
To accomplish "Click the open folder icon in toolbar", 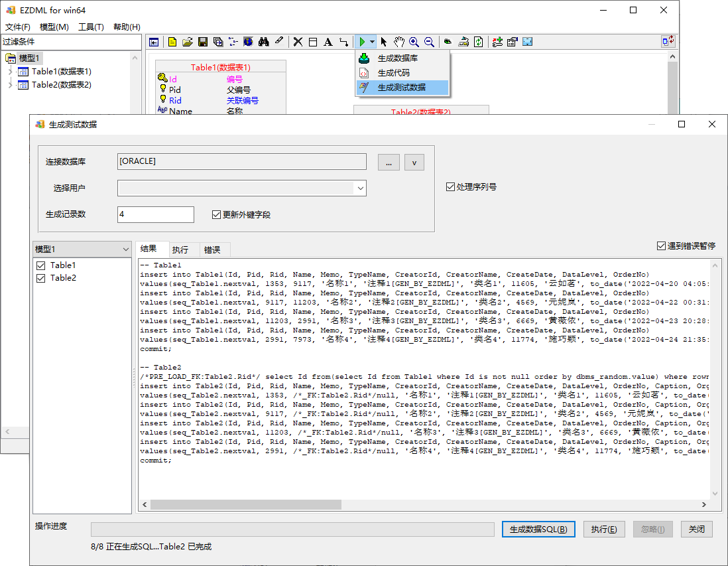I will point(188,42).
